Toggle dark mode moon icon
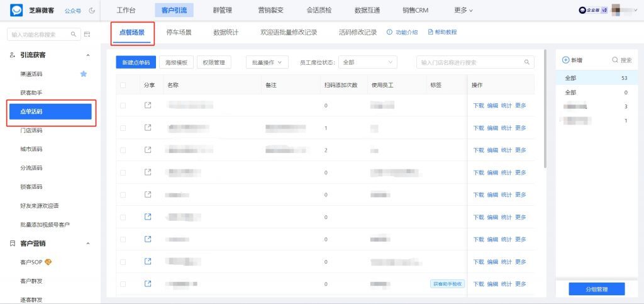 92,10
